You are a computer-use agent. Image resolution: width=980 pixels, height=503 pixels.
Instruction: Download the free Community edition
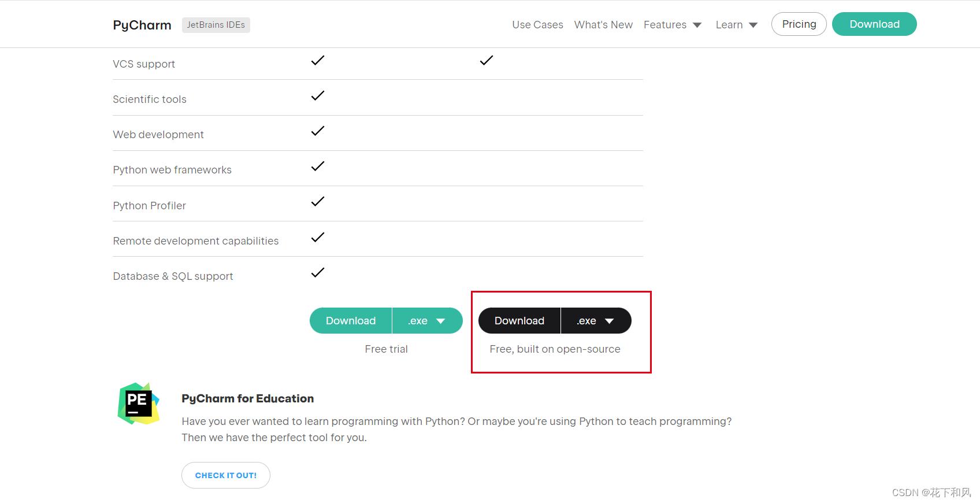tap(519, 321)
